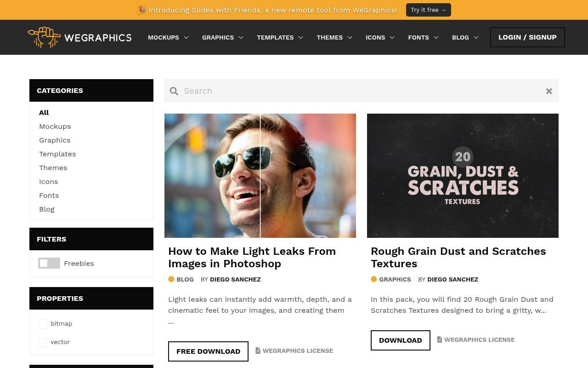Click the Introducing Slides with Friends banner text
This screenshot has width=588, height=368.
pyautogui.click(x=273, y=10)
